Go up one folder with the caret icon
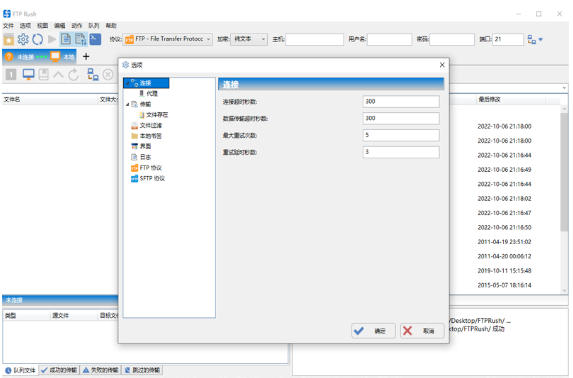 tap(58, 75)
